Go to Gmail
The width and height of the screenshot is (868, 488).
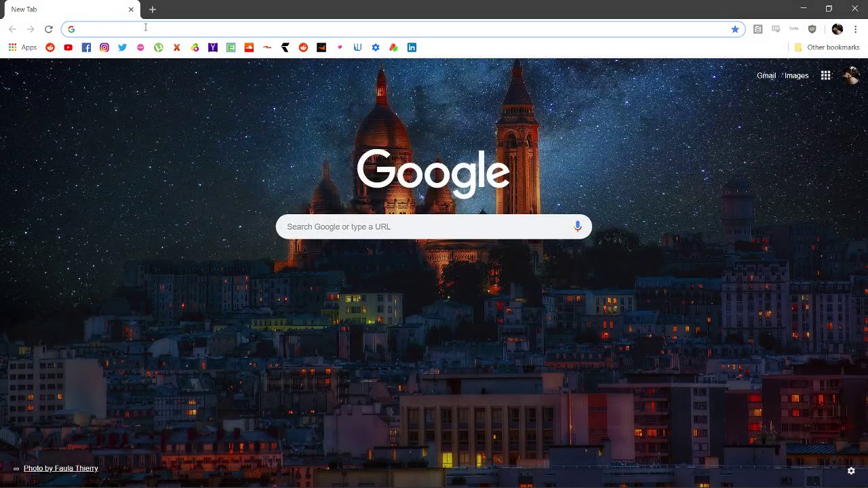766,76
